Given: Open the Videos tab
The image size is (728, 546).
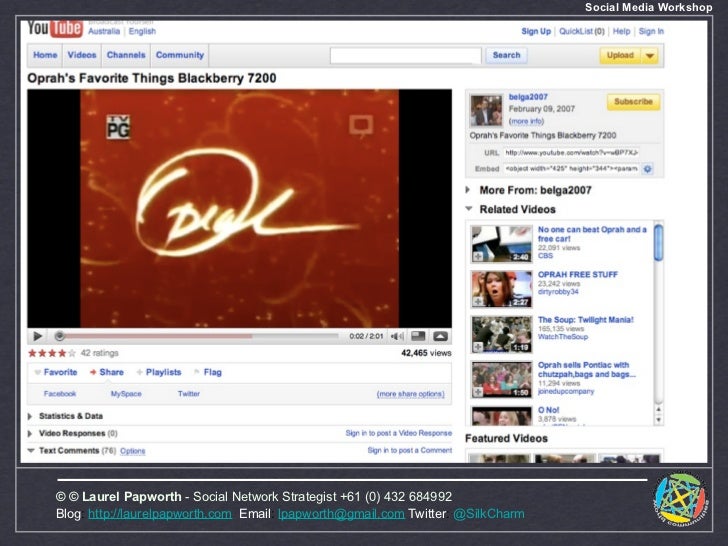Looking at the screenshot, I should pyautogui.click(x=82, y=55).
